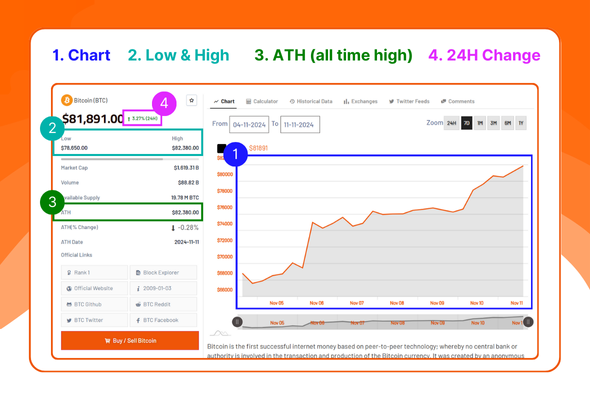
Task: Click the Official Links heading
Action: click(x=76, y=255)
